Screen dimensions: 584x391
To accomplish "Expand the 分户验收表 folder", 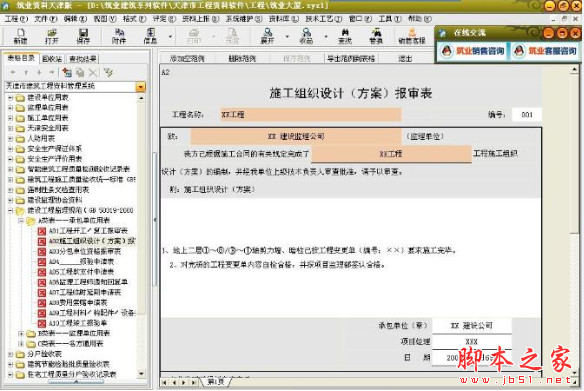I will click(11, 354).
